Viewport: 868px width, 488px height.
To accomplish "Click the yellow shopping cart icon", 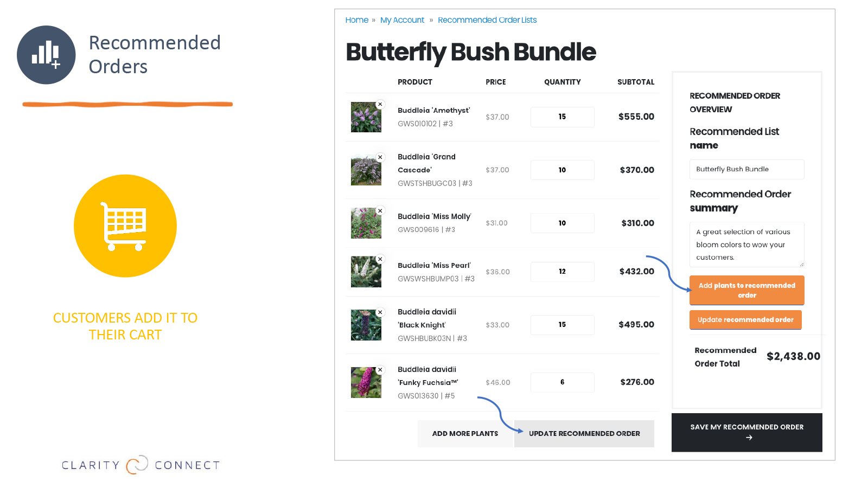I will [125, 226].
